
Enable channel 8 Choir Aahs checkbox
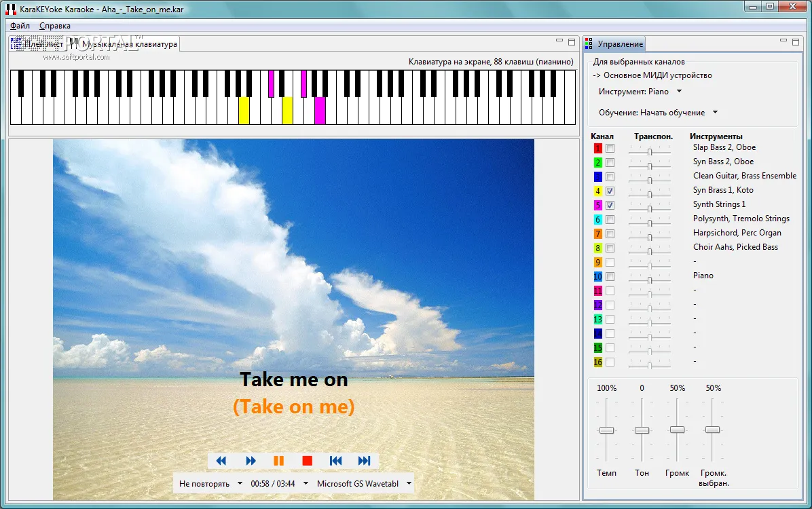coord(610,248)
